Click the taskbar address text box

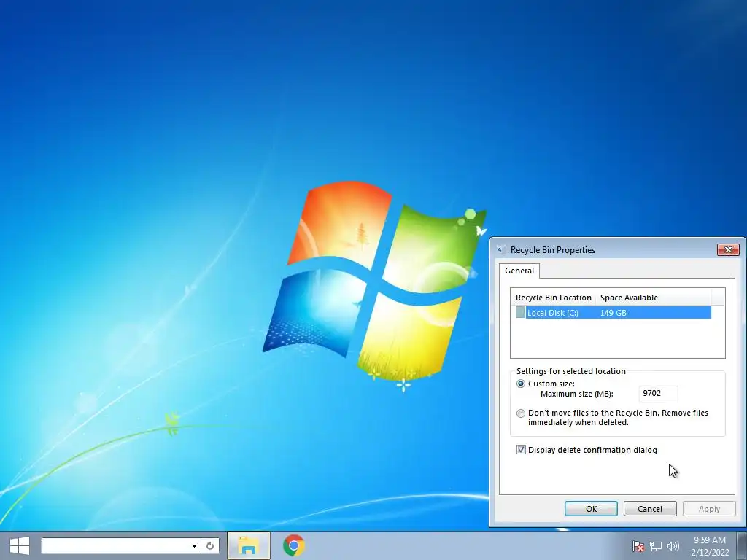click(x=116, y=545)
